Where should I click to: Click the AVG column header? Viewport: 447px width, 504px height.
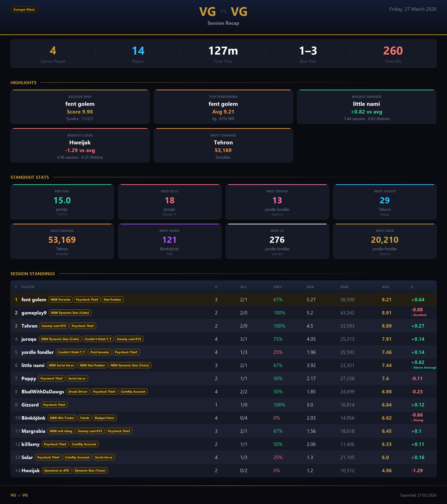pyautogui.click(x=385, y=287)
